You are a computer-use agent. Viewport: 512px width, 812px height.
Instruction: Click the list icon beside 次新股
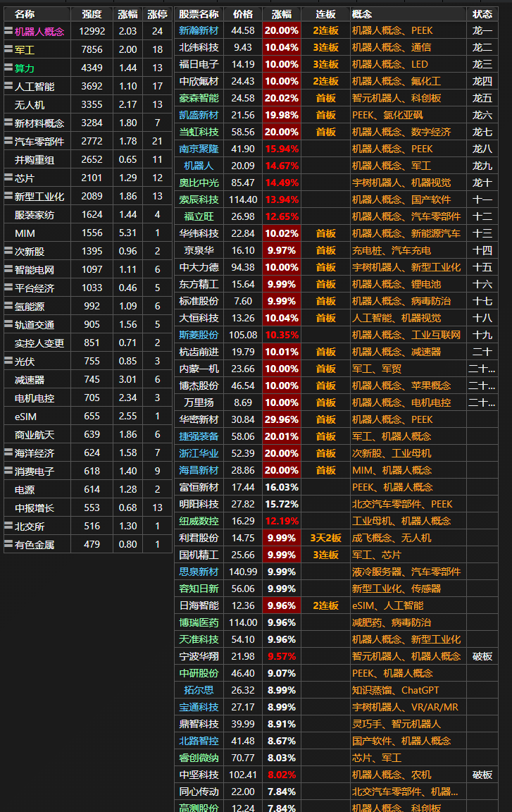[x=8, y=251]
